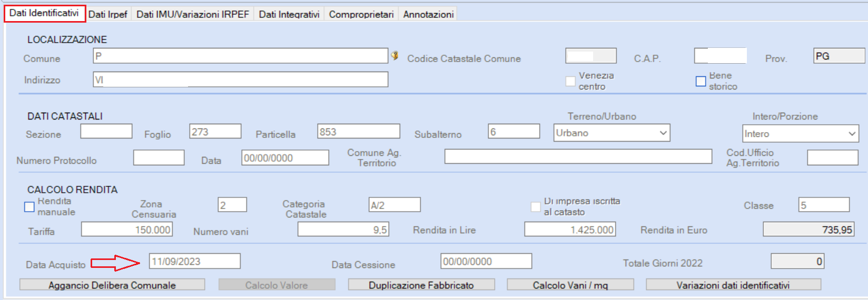Open the Dati Irpef tab
868x300 pixels.
pyautogui.click(x=108, y=14)
